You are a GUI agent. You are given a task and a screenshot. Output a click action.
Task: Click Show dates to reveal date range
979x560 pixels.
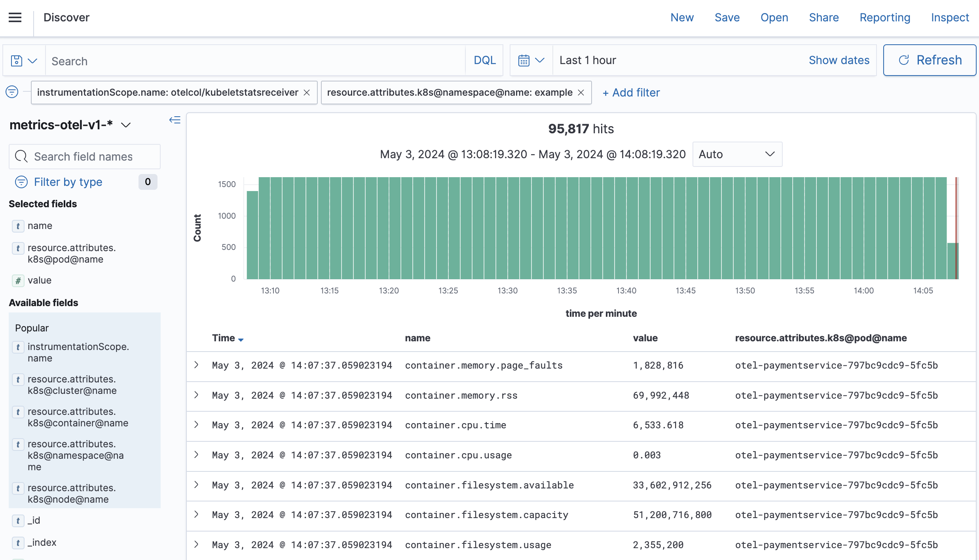[x=839, y=60]
